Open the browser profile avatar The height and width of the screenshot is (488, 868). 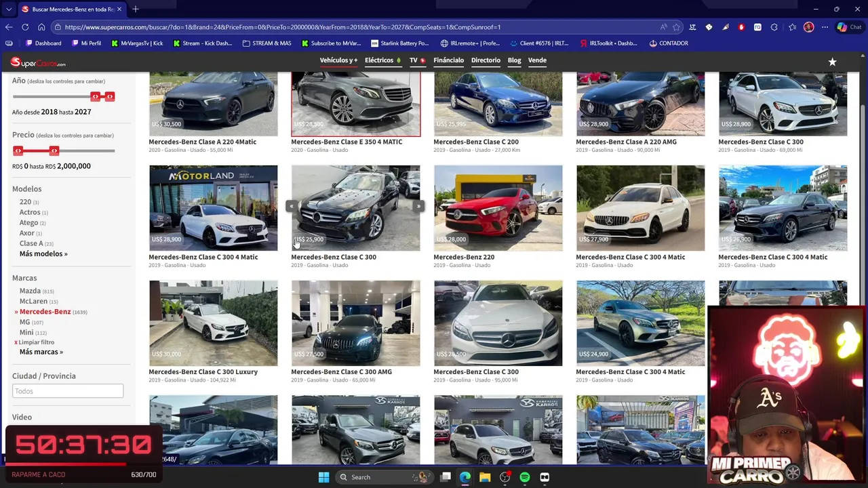(808, 27)
